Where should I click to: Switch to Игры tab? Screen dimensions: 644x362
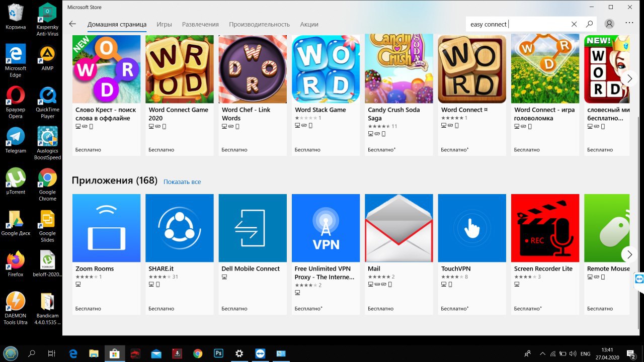pos(164,24)
